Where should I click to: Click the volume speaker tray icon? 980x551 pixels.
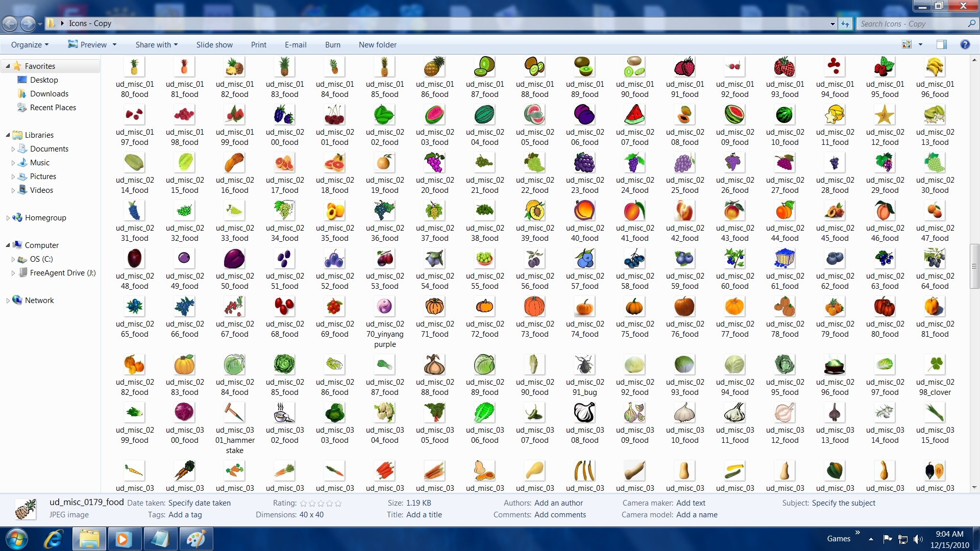click(918, 539)
